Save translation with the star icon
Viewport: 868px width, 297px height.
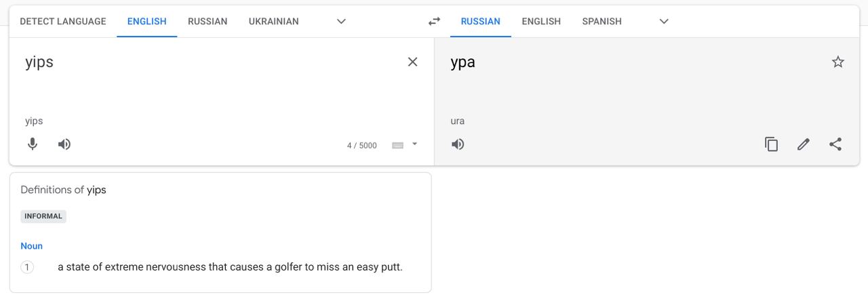coord(838,62)
